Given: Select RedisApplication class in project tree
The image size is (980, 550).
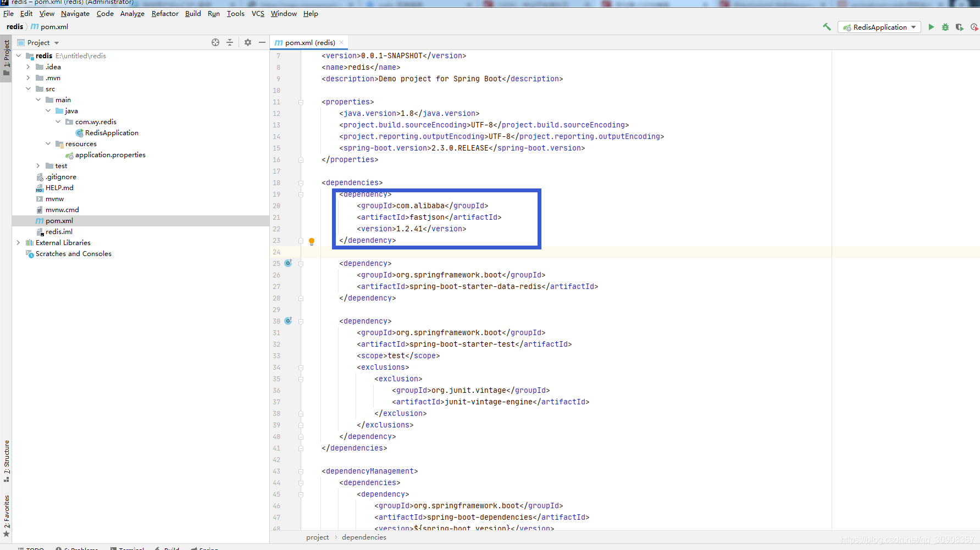Looking at the screenshot, I should point(112,132).
